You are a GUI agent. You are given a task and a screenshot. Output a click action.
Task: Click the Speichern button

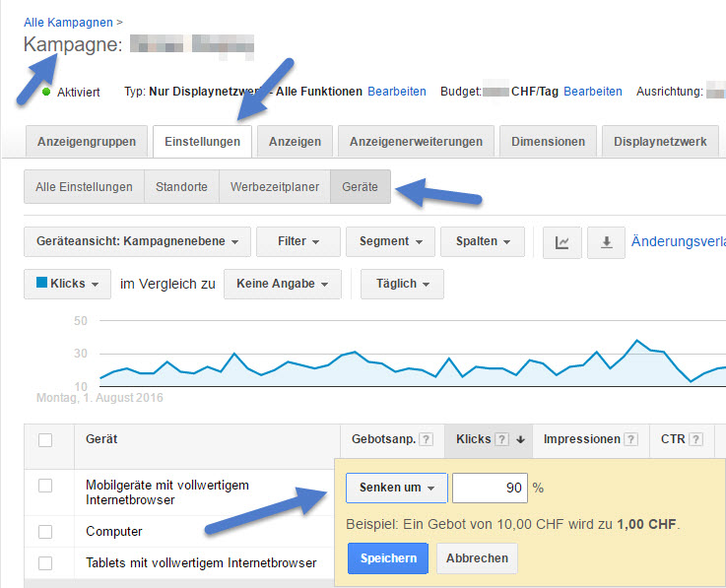(x=387, y=558)
